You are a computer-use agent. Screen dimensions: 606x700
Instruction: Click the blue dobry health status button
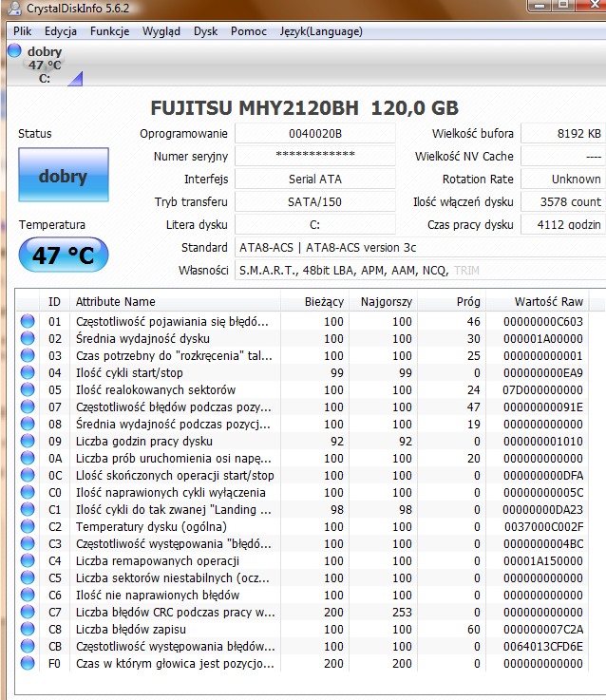coord(64,175)
